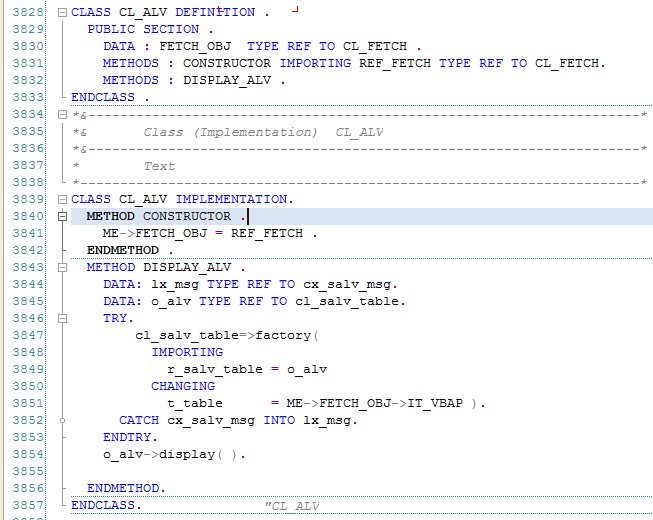
Task: Click cl_salv_table=>factory( call
Action: [x=227, y=336]
